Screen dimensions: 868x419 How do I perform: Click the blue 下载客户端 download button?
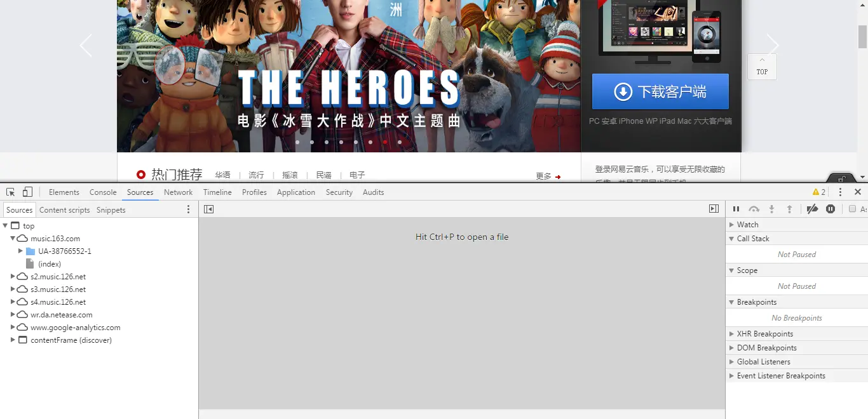click(x=660, y=91)
